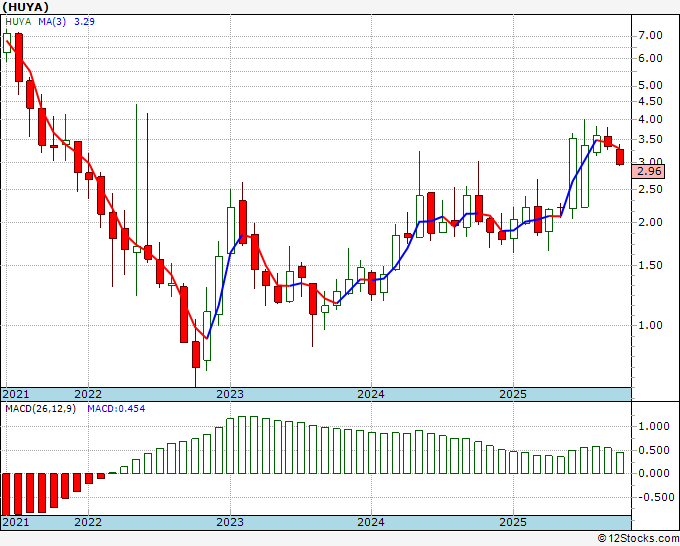Click 2023 on the price chart timeline
The height and width of the screenshot is (546, 680).
pos(230,394)
